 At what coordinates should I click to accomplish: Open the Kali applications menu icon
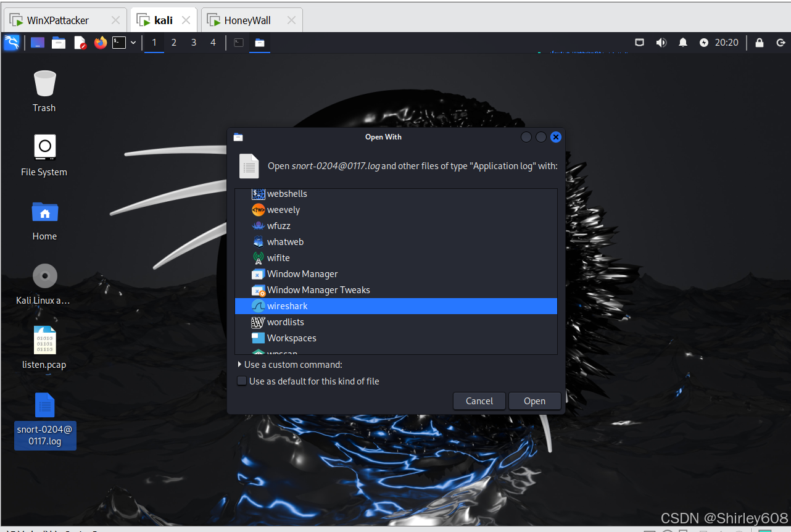11,43
